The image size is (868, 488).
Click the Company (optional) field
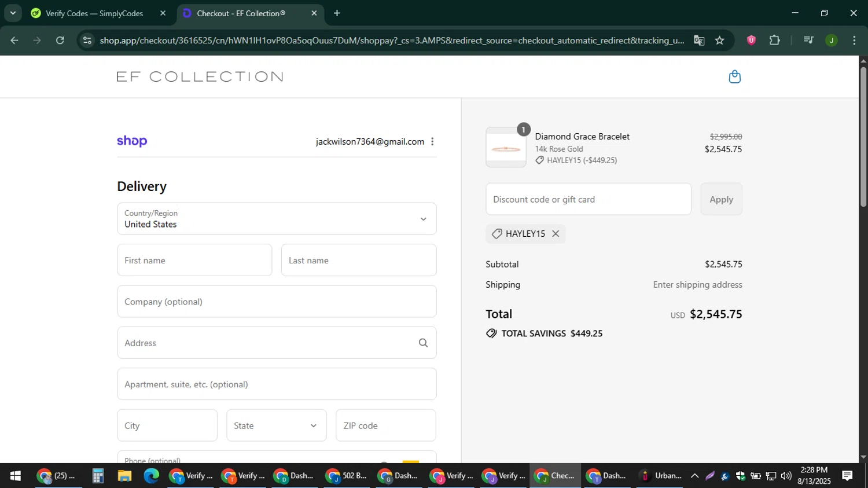click(x=277, y=302)
